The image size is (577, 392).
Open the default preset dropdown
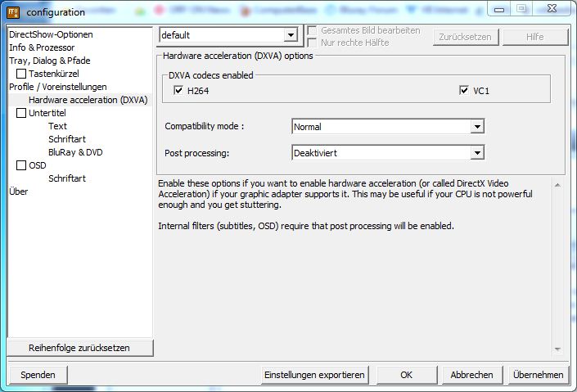tap(290, 35)
